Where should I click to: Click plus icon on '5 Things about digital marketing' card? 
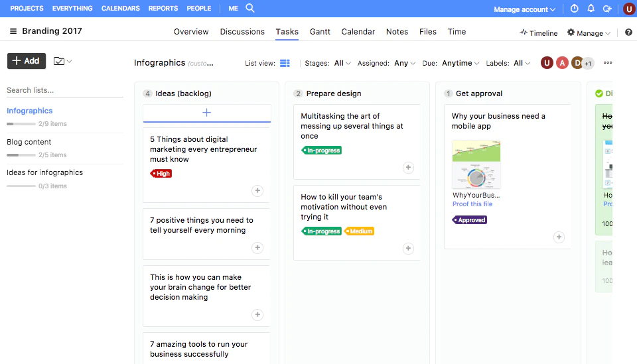coord(257,191)
